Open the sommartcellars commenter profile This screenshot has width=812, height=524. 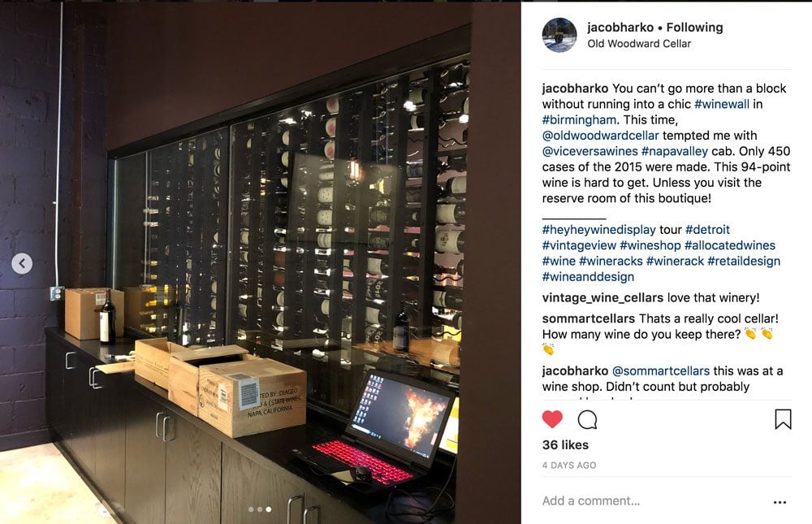point(588,318)
